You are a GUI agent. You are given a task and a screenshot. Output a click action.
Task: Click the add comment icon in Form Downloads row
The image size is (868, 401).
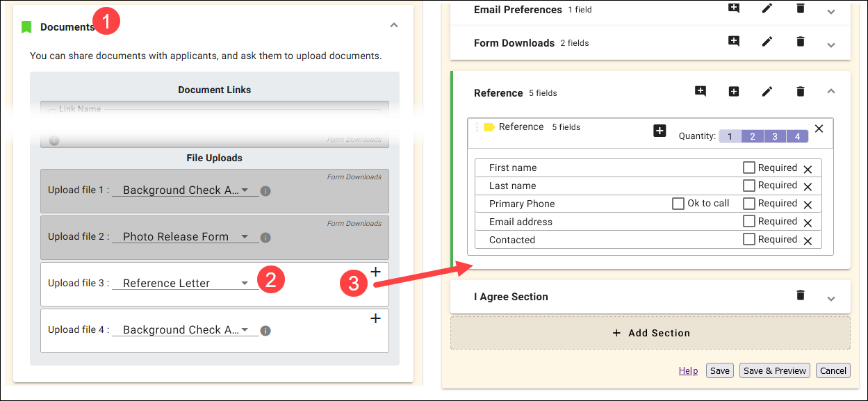click(734, 42)
